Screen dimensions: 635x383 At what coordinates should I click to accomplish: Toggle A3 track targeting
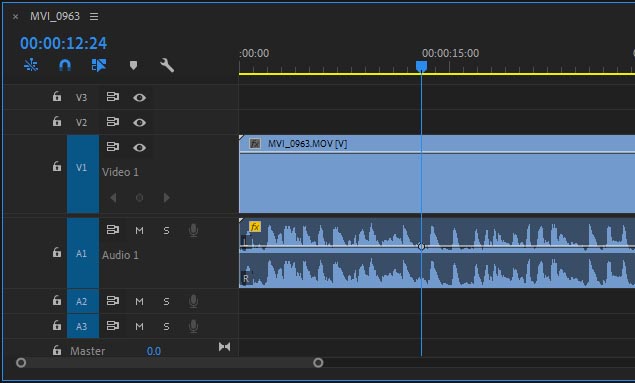pyautogui.click(x=83, y=326)
